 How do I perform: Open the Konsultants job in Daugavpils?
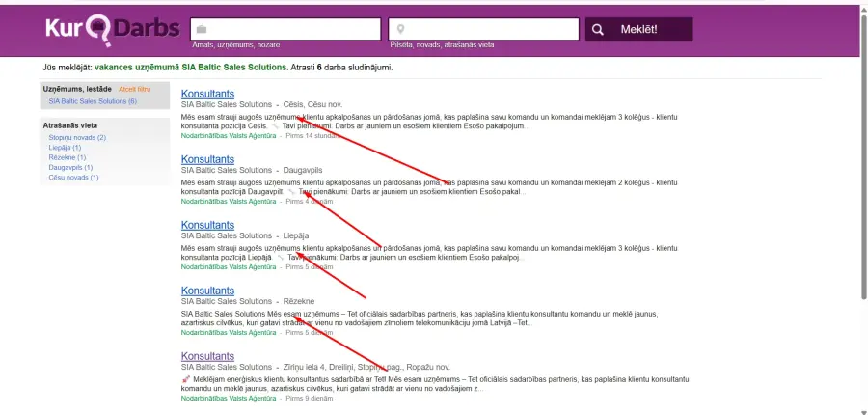[207, 159]
